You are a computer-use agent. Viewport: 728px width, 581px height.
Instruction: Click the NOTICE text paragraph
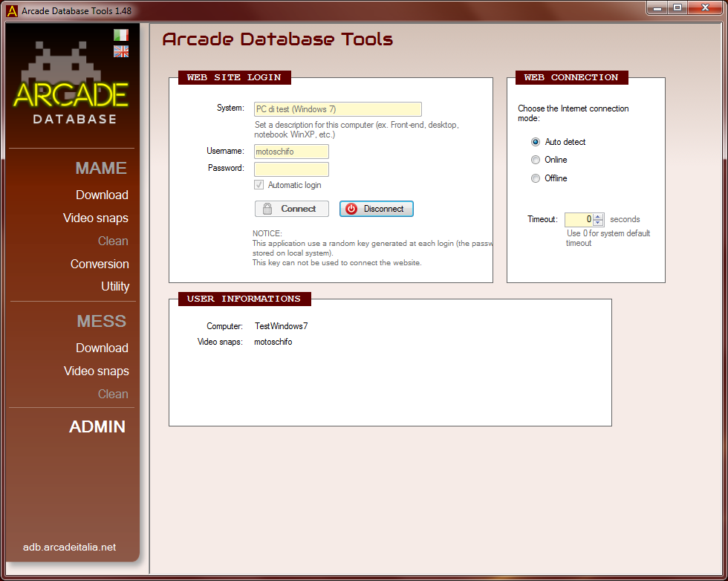click(372, 248)
